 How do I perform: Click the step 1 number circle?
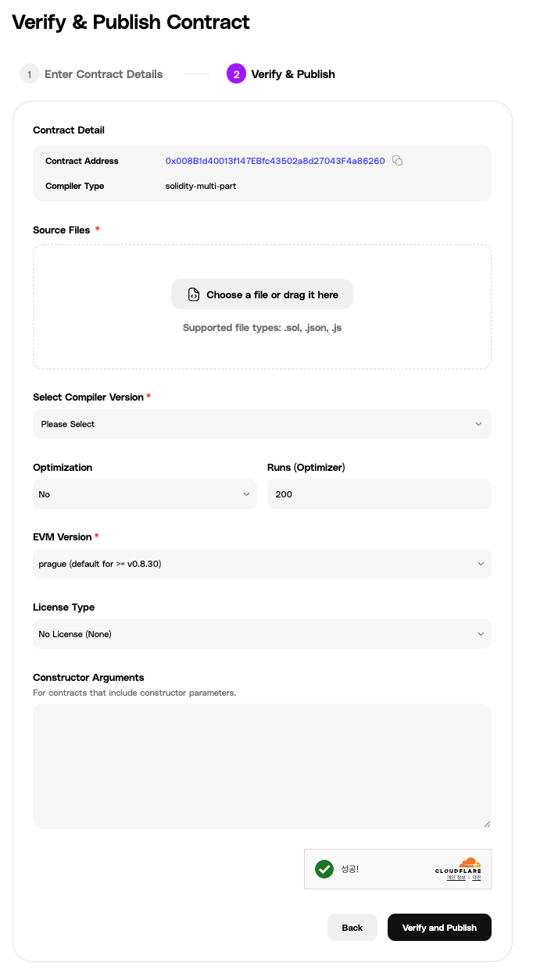(29, 74)
